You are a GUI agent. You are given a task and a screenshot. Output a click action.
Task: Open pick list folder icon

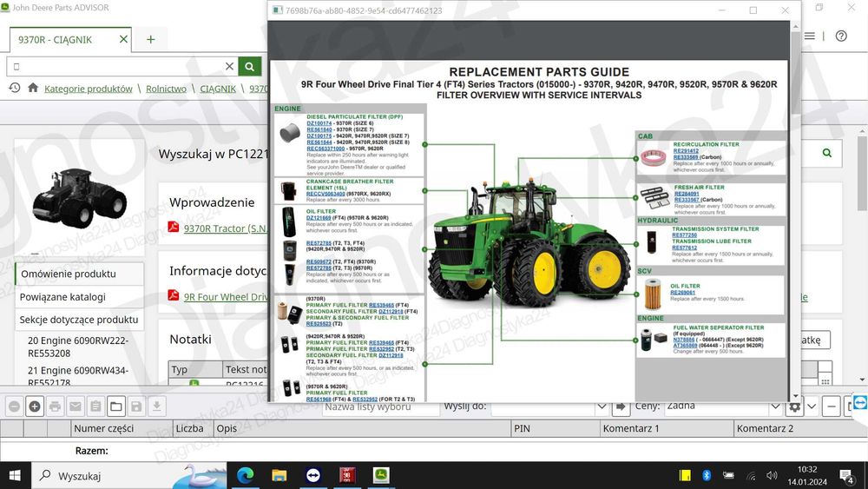click(x=115, y=406)
